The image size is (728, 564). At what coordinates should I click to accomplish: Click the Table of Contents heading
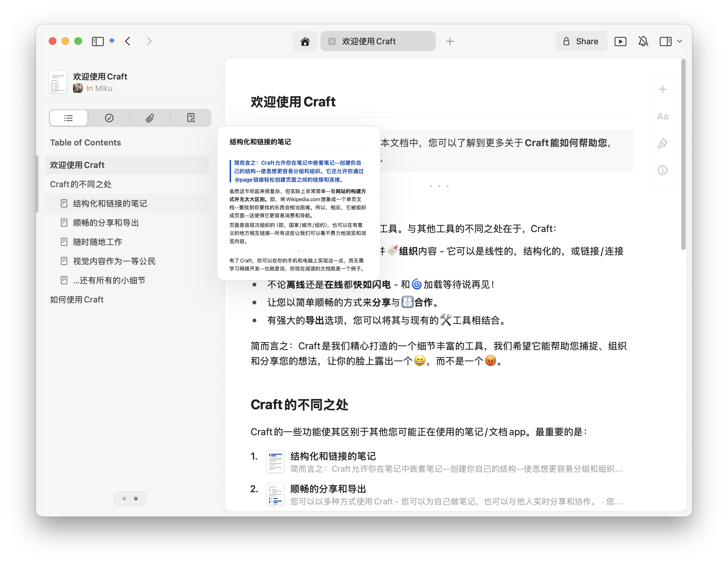[85, 143]
